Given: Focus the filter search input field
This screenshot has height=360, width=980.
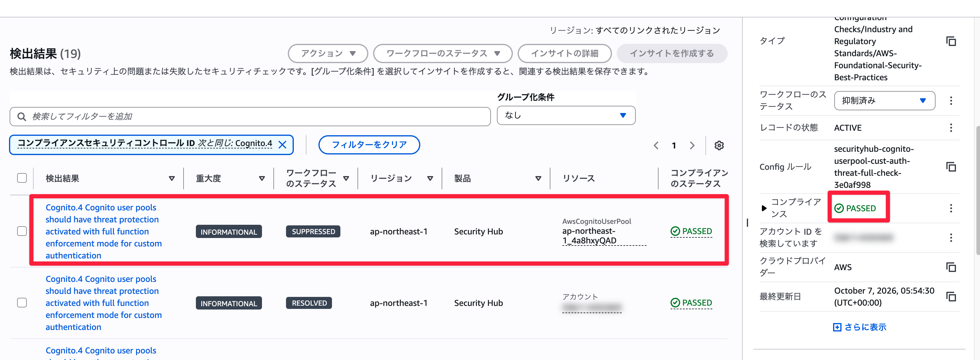Looking at the screenshot, I should click(250, 117).
